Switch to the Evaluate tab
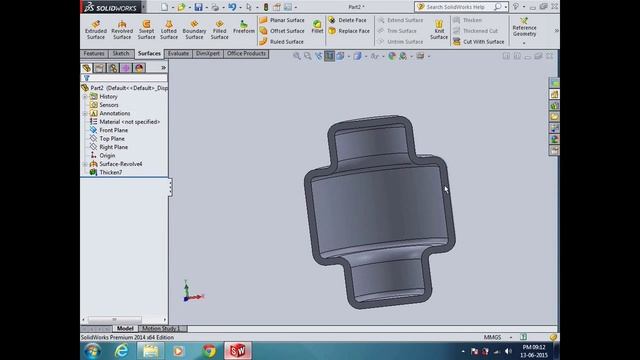This screenshot has width=640, height=360. point(178,53)
